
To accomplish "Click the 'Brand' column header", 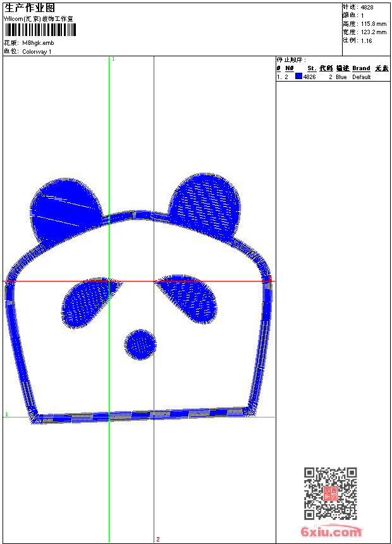I will coord(361,68).
